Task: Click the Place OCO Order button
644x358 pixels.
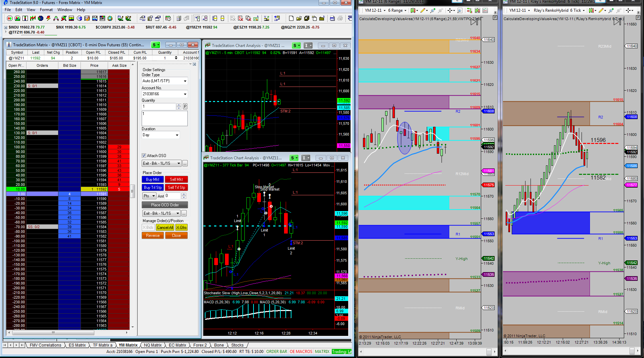Action: [x=165, y=205]
